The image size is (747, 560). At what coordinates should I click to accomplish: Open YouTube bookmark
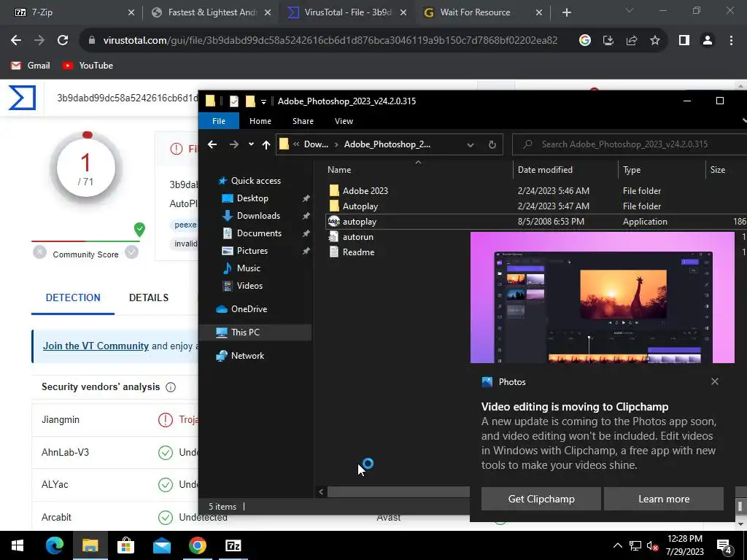pos(88,66)
